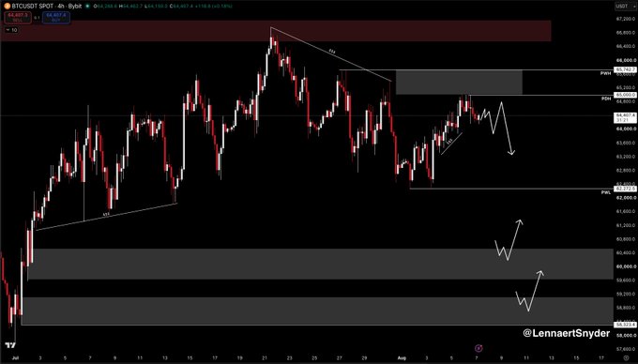Click the current price label 64,407.4
The height and width of the screenshot is (364, 638).
tap(625, 117)
